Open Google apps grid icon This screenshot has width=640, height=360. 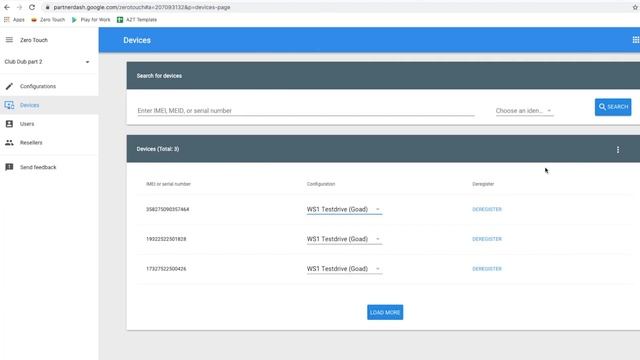636,40
